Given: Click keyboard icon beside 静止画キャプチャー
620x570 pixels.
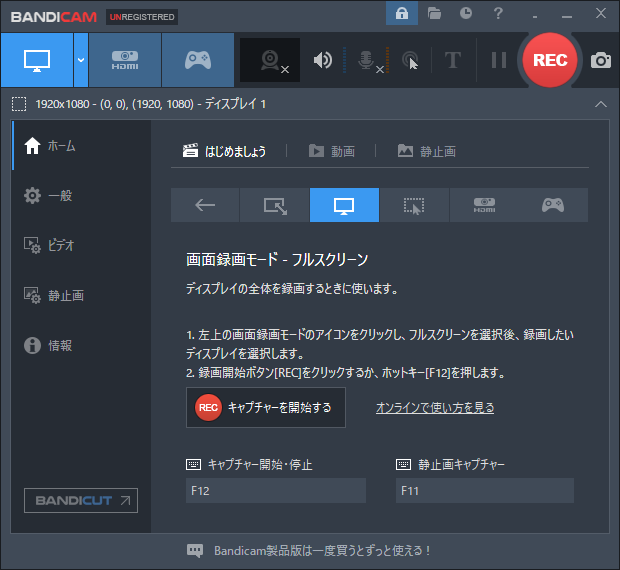Looking at the screenshot, I should click(x=403, y=464).
